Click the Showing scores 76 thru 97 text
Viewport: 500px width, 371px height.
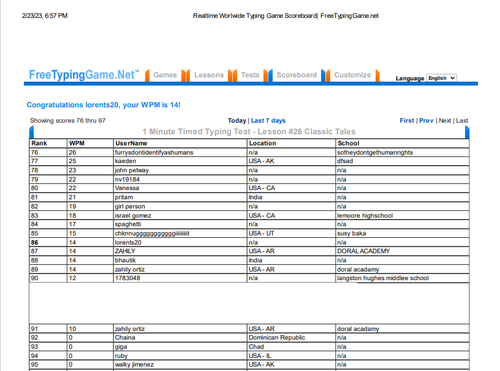coord(68,121)
